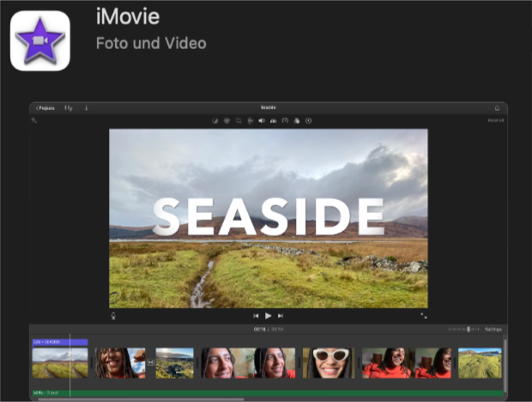Select the grassy landscape clip at the timeline start
The image size is (532, 402).
(60, 363)
